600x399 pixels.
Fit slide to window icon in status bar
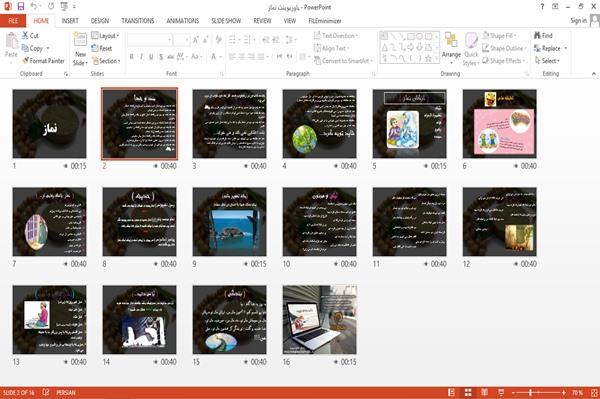[594, 392]
